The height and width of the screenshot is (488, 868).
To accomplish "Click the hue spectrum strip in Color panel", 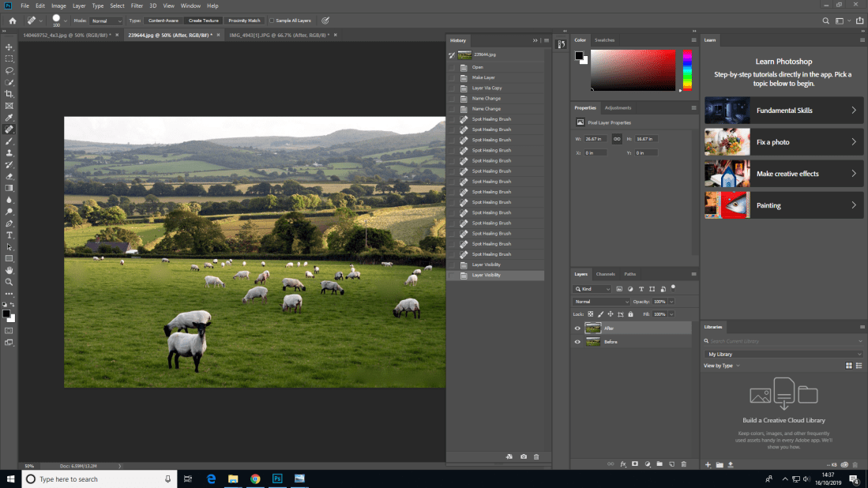I will tap(687, 70).
